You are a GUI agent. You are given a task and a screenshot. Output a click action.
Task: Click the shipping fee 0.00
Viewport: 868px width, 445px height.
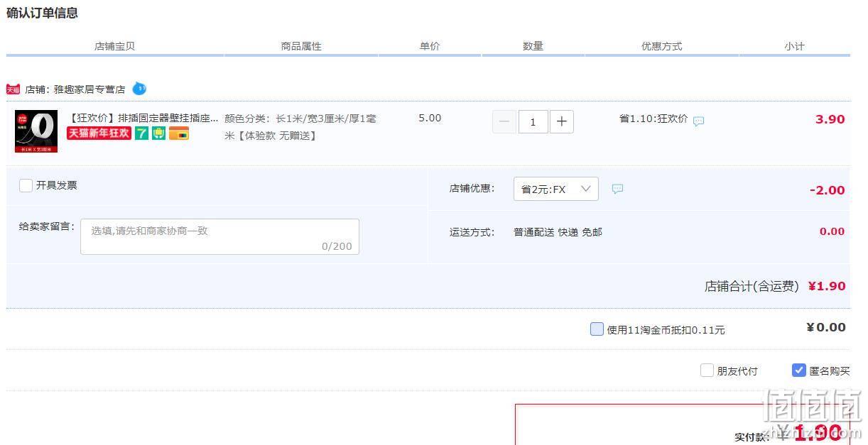pyautogui.click(x=832, y=231)
